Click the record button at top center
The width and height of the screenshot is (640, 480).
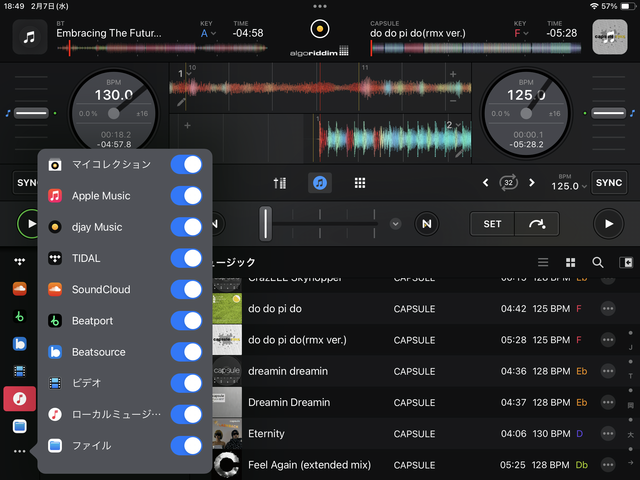click(x=319, y=28)
